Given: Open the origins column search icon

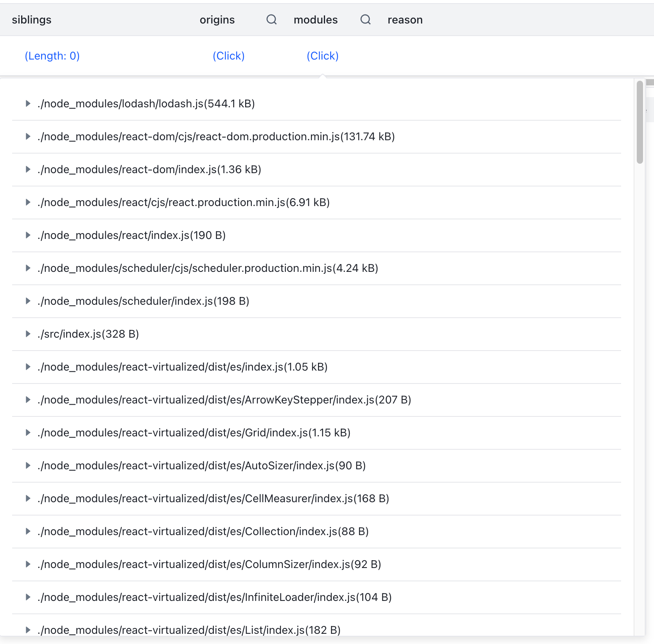Looking at the screenshot, I should (x=271, y=20).
